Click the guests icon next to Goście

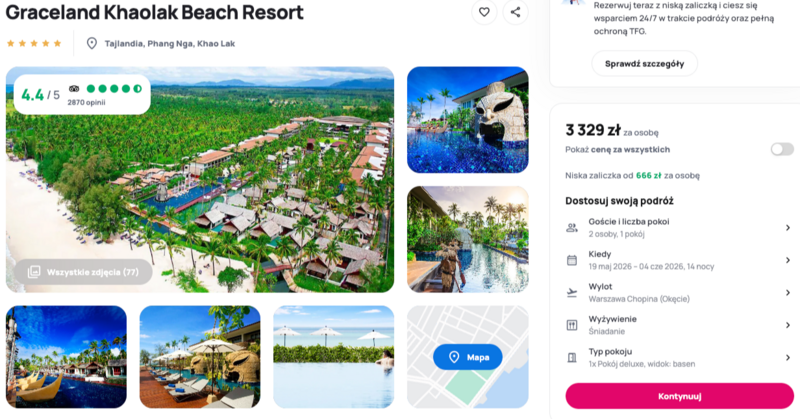(572, 228)
